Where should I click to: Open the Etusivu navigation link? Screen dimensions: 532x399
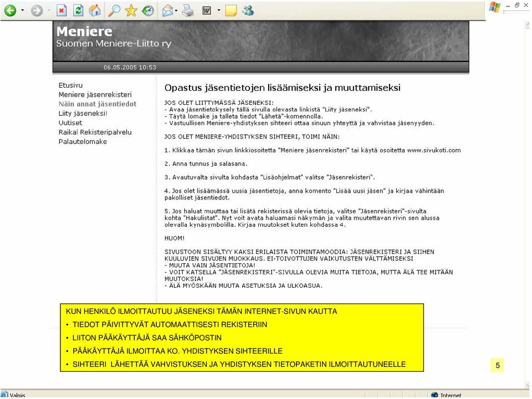(x=70, y=85)
